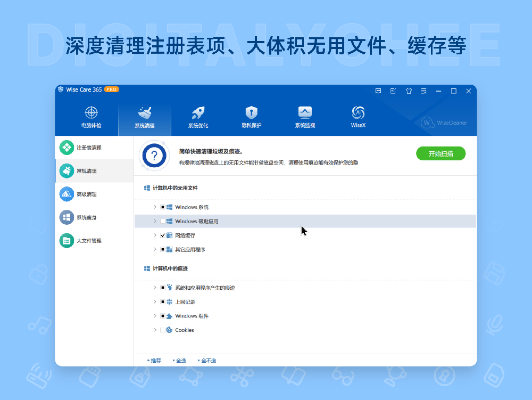Switch to the 系统清理 tab
This screenshot has height=400, width=532.
point(145,116)
